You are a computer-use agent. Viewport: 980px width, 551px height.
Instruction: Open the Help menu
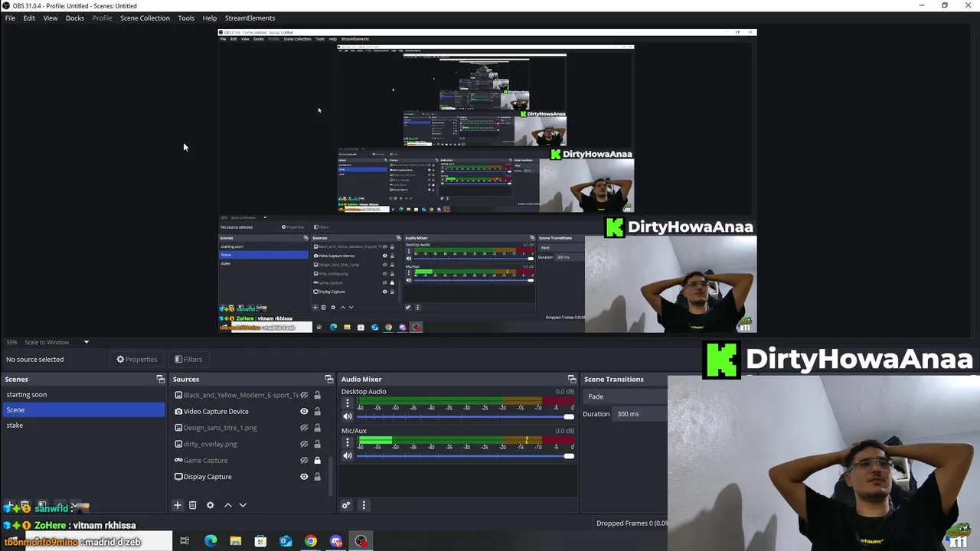point(210,18)
